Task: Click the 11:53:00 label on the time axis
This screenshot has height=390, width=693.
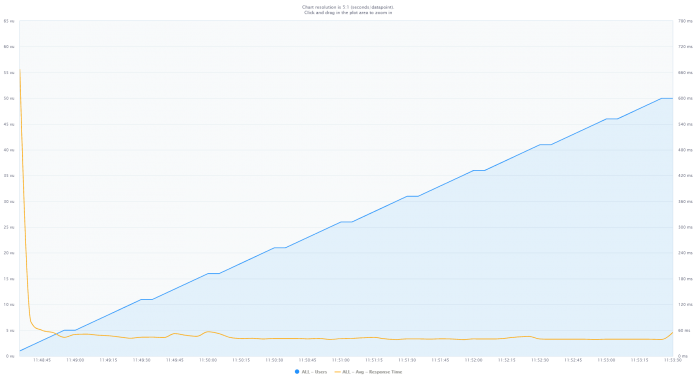Action: 606,360
